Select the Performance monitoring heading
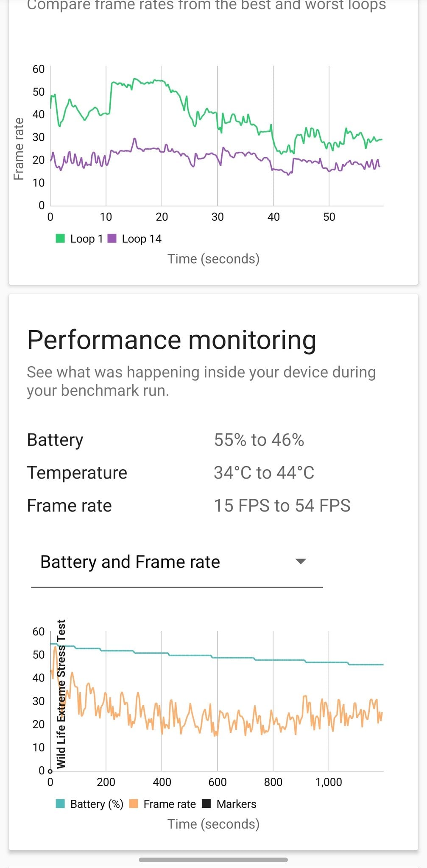This screenshot has height=868, width=427. 171,339
